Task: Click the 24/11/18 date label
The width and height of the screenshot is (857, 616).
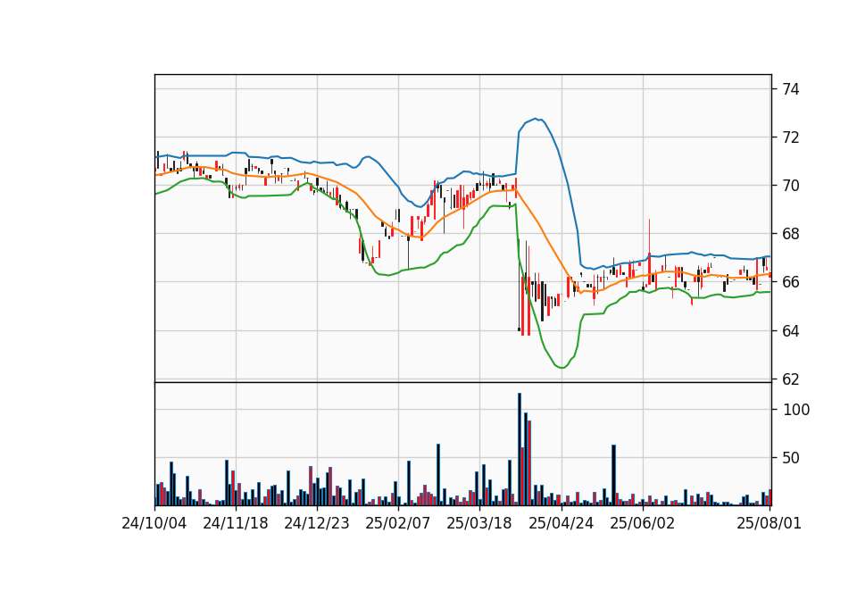Action: [236, 523]
